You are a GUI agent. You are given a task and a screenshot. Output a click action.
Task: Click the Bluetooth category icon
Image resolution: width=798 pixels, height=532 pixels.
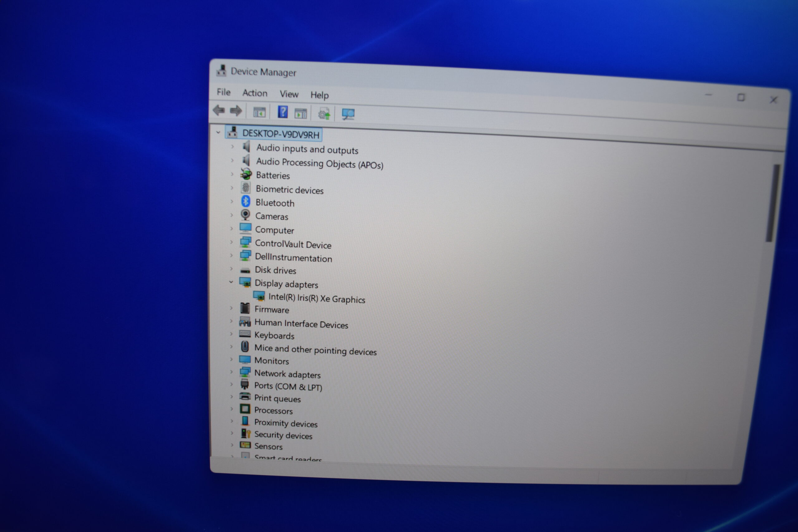(246, 202)
